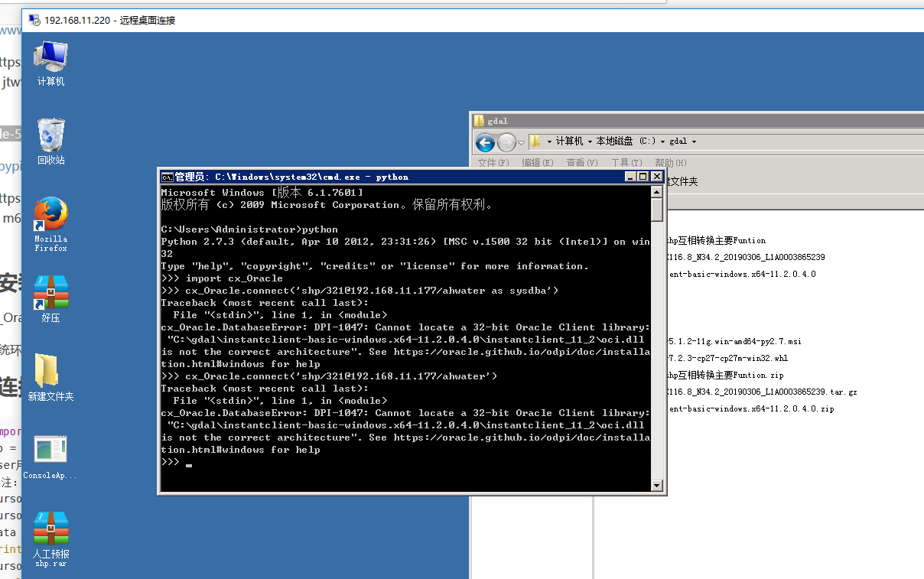Select the L1A0003865239.tar.gz file
Viewport: 924px width, 579px height.
tap(762, 392)
